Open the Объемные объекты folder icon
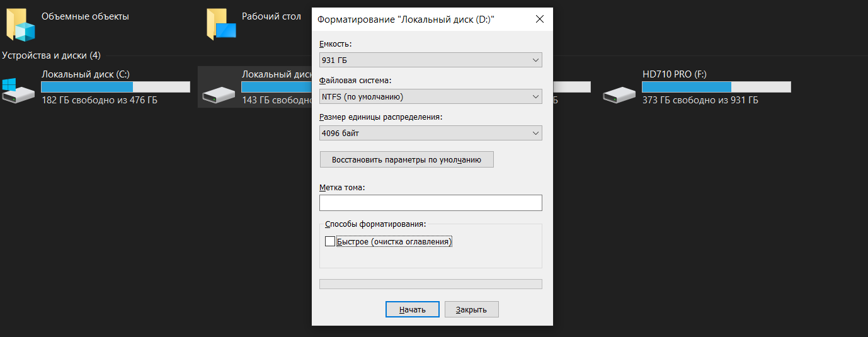 [20, 25]
